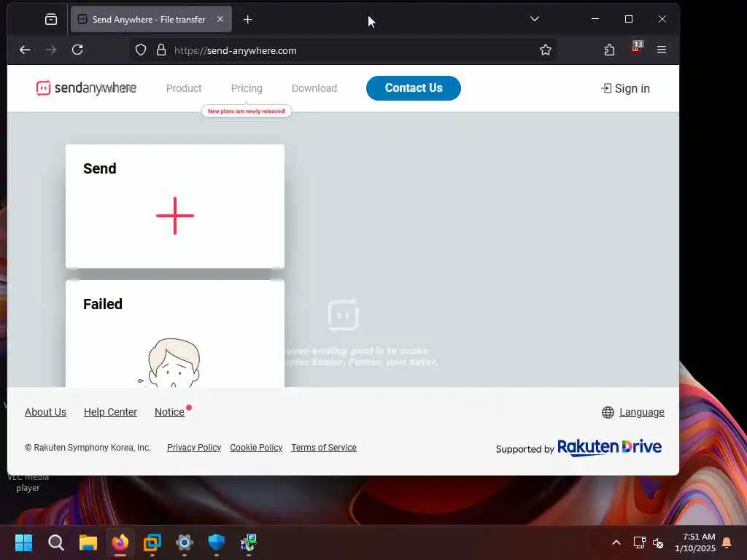Screen dimensions: 747x560
Task: Open Windows Security shield in taskbar
Action: [216, 542]
